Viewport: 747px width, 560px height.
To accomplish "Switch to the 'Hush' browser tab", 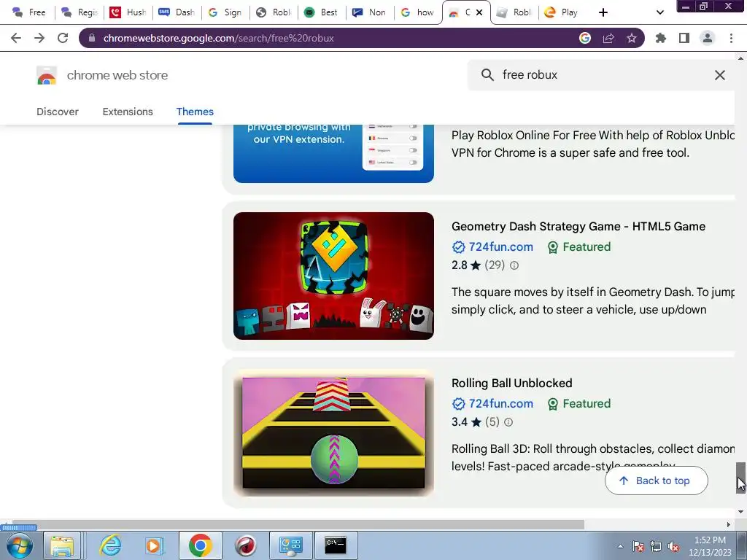I will pyautogui.click(x=128, y=12).
